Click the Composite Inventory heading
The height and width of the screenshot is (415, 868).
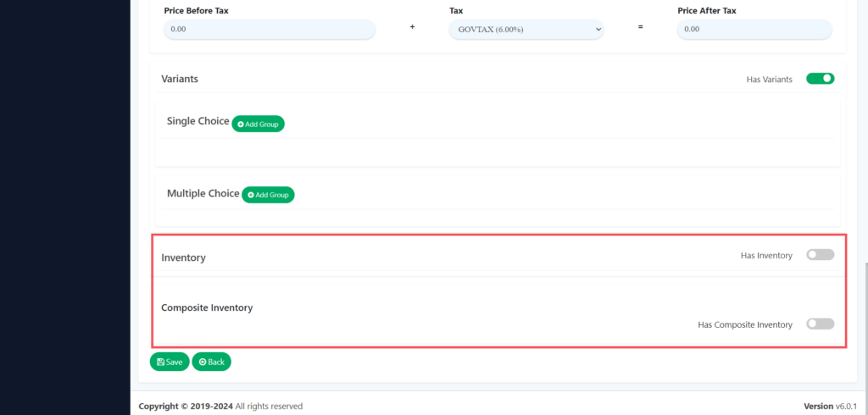point(207,307)
